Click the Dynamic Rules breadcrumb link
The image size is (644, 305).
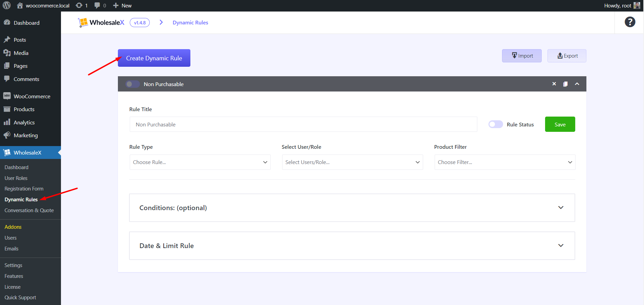tap(190, 22)
